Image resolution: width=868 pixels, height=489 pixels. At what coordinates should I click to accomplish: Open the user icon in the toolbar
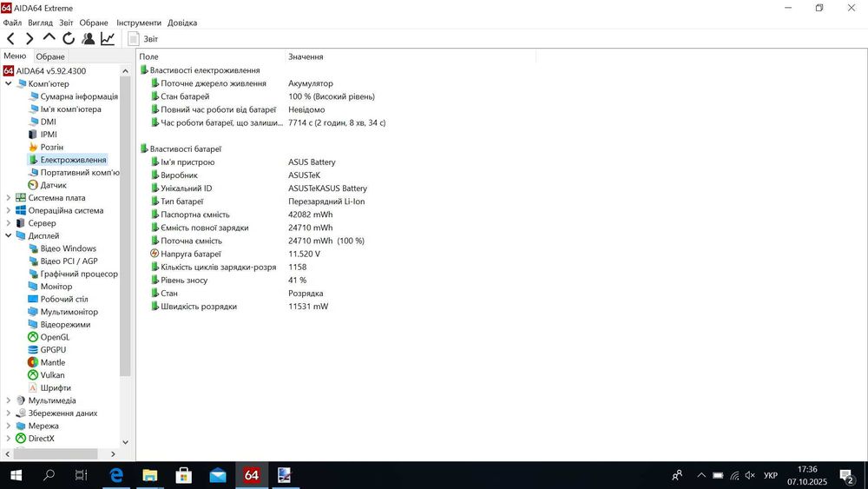click(x=88, y=38)
